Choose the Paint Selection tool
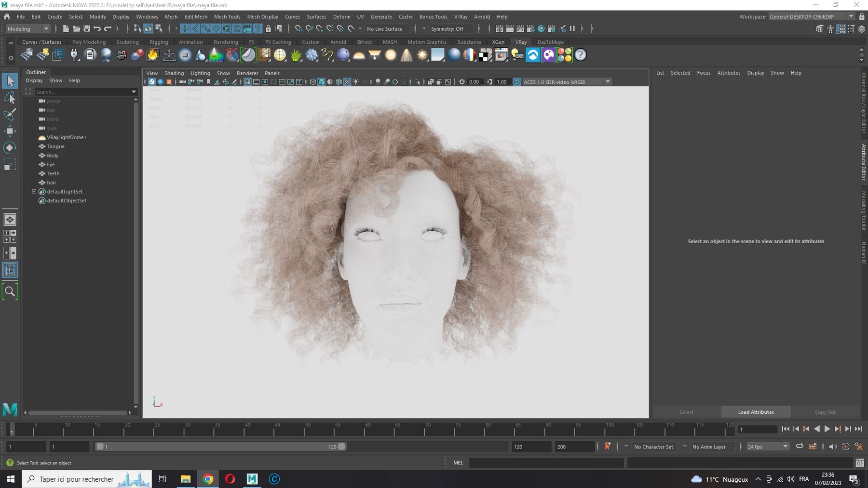The image size is (868, 488). coord(10,114)
